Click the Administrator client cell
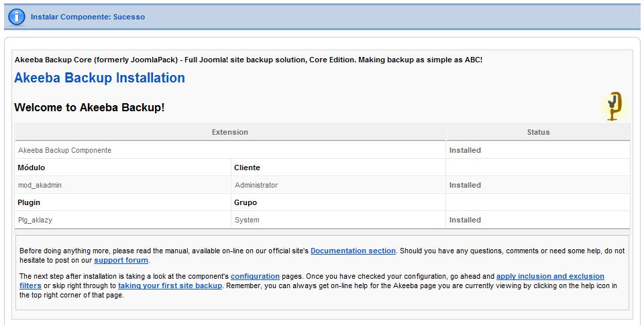This screenshot has height=325, width=644. (338, 185)
